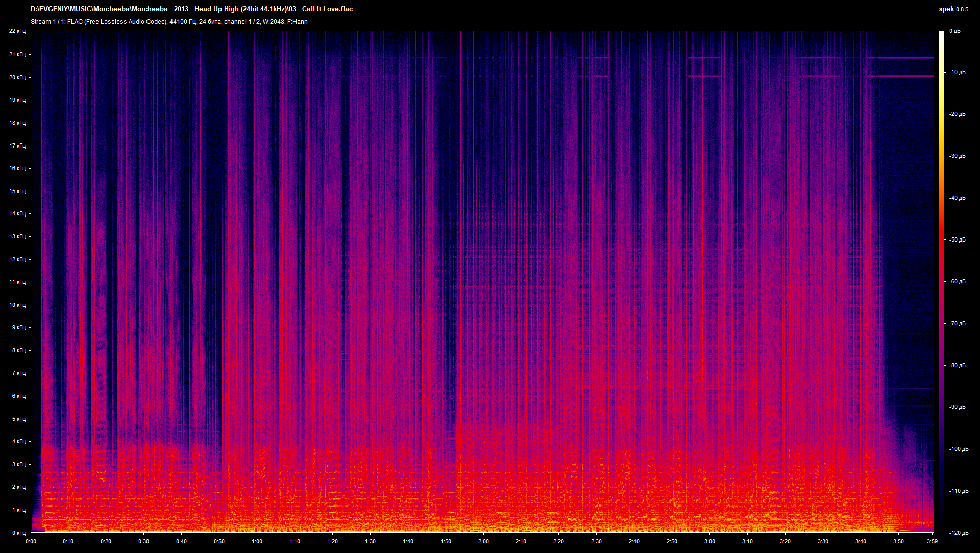Viewport: 980px width, 553px height.
Task: Click the '-70 дБ' level scale label
Action: click(958, 324)
